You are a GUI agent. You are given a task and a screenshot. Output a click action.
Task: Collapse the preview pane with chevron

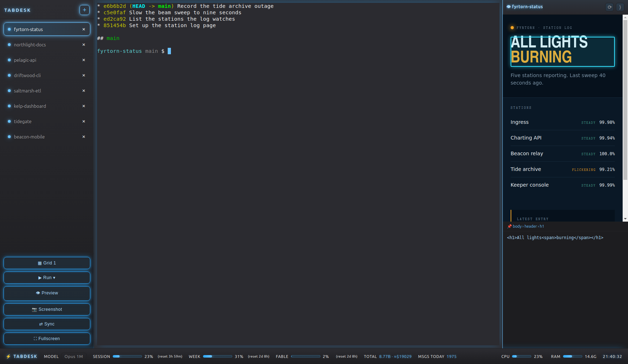(620, 7)
